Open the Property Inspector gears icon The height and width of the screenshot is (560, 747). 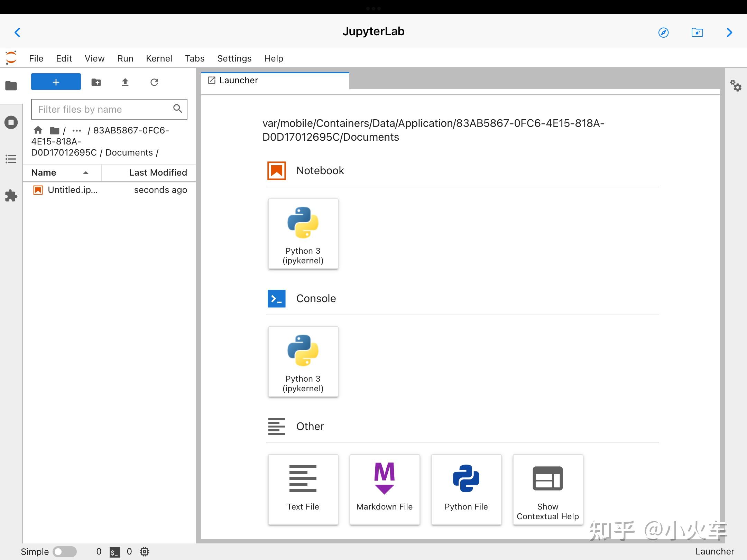736,85
